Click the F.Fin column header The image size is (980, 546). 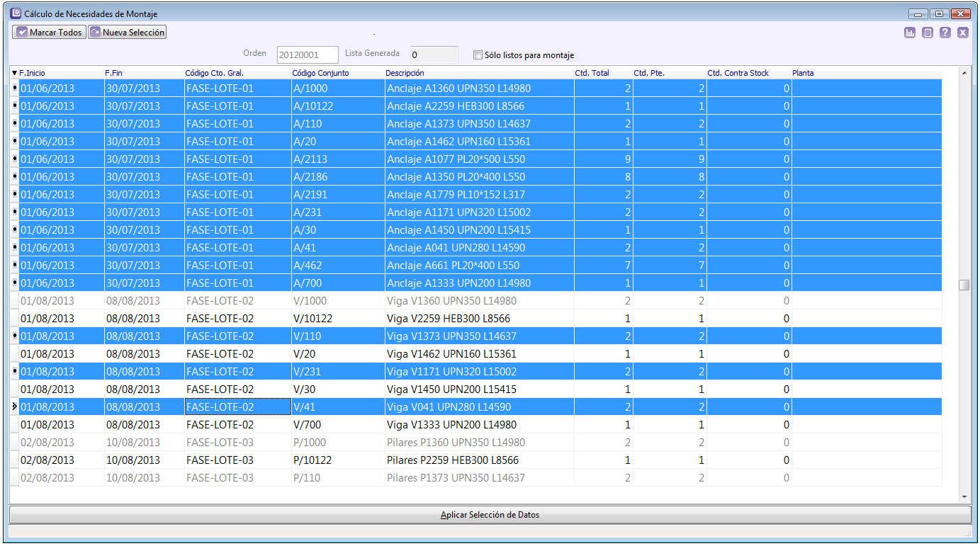tap(113, 73)
